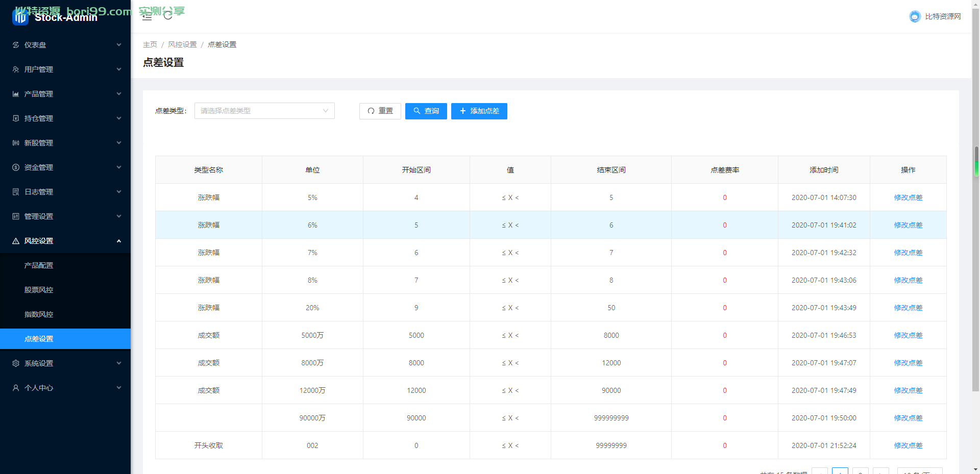Click the 系统设置 gear icon
The height and width of the screenshot is (474, 980).
pyautogui.click(x=16, y=363)
